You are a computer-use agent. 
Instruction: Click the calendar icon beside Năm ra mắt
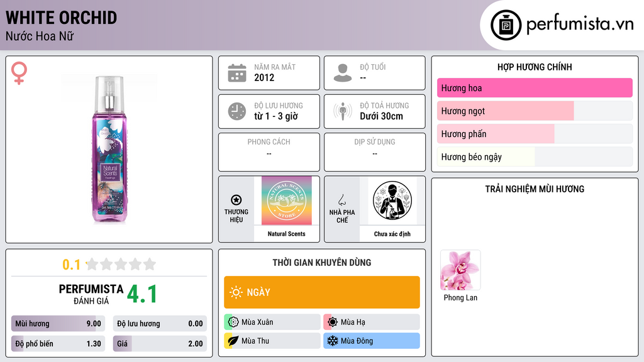(237, 73)
